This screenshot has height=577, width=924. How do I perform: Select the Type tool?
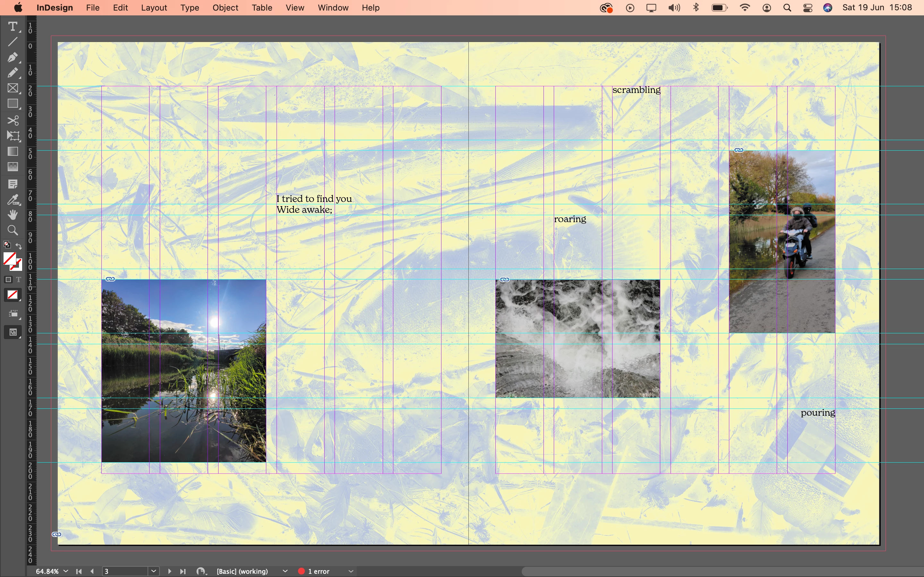pos(13,26)
